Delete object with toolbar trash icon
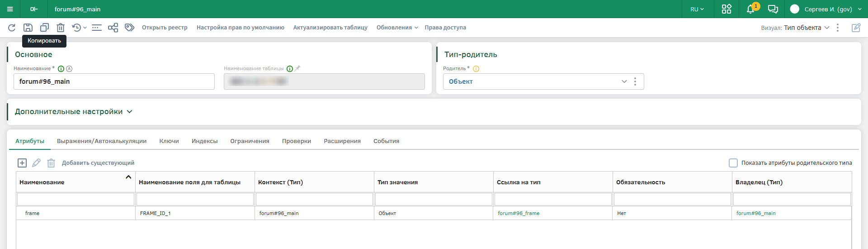The image size is (868, 249). coord(61,28)
